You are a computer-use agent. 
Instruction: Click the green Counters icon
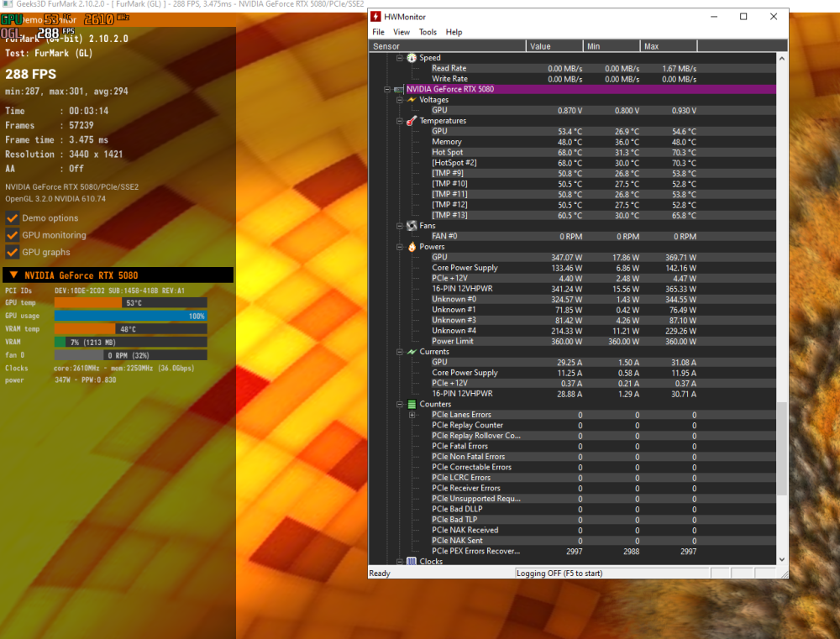(x=412, y=405)
